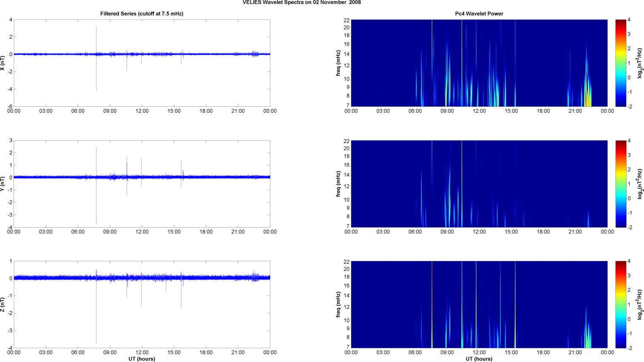The width and height of the screenshot is (644, 362).
Task: Click freq (mHz) label of middle wavelet panel
Action: pyautogui.click(x=338, y=184)
